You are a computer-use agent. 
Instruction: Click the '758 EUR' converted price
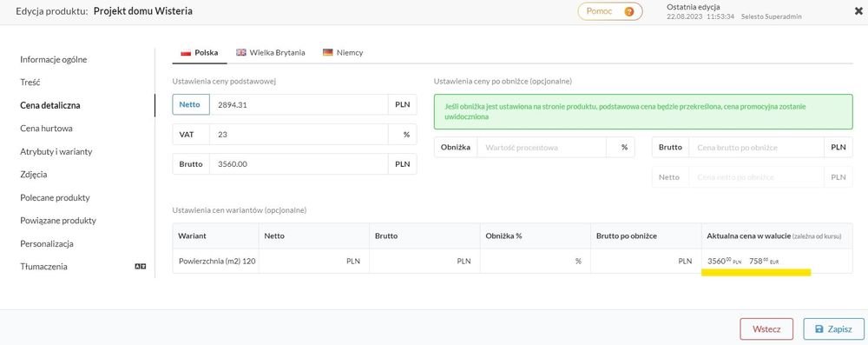pos(764,261)
